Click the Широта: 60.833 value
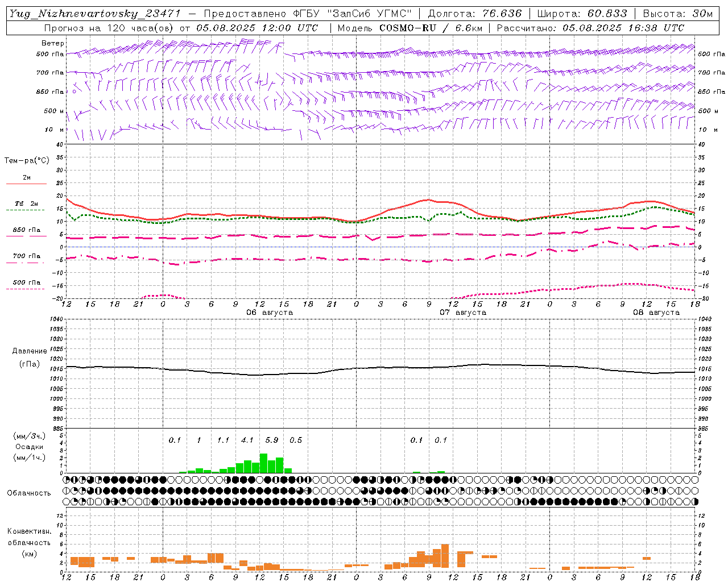This screenshot has width=728, height=582. pyautogui.click(x=582, y=14)
